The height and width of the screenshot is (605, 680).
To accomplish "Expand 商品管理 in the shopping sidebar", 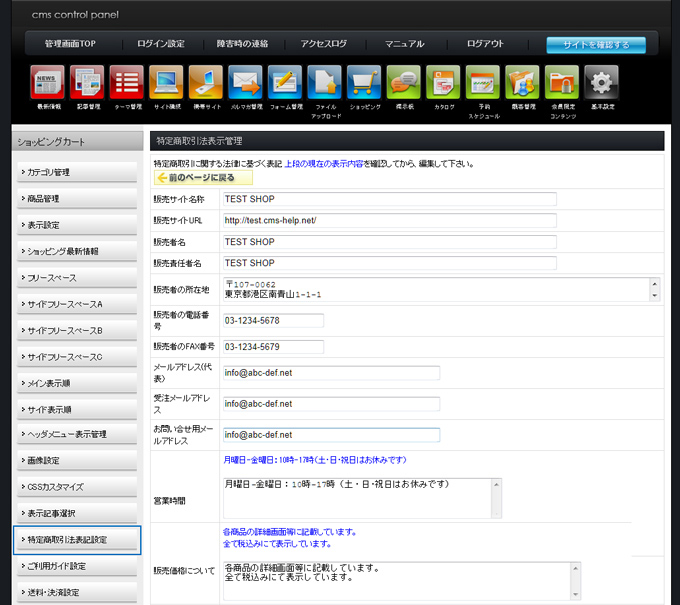I will (x=76, y=199).
